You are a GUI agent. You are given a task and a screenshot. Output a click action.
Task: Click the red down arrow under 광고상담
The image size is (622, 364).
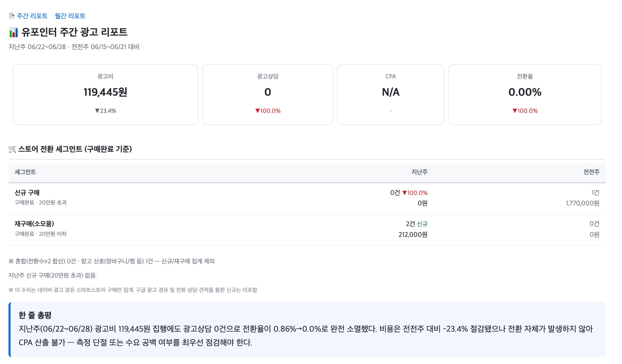click(x=258, y=111)
